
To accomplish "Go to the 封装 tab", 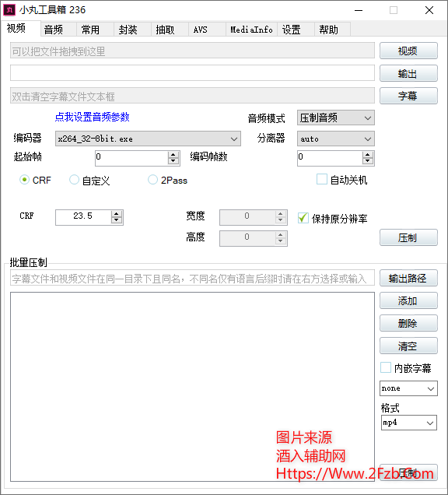I will [132, 30].
